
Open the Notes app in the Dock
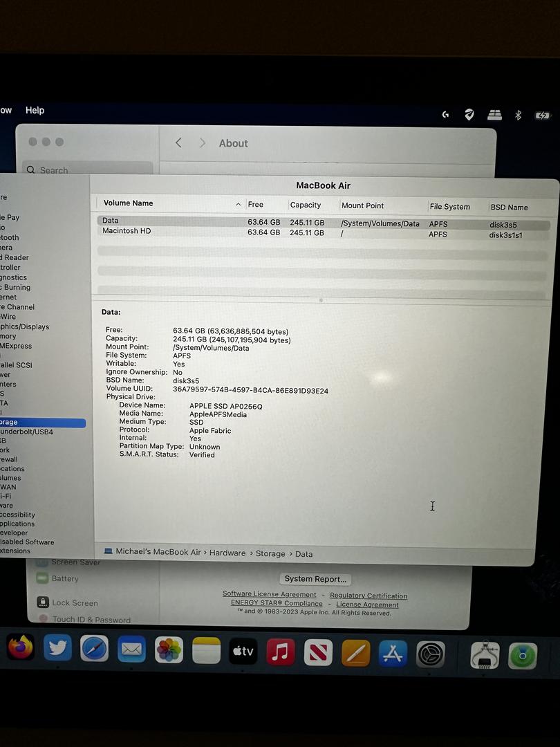click(206, 649)
